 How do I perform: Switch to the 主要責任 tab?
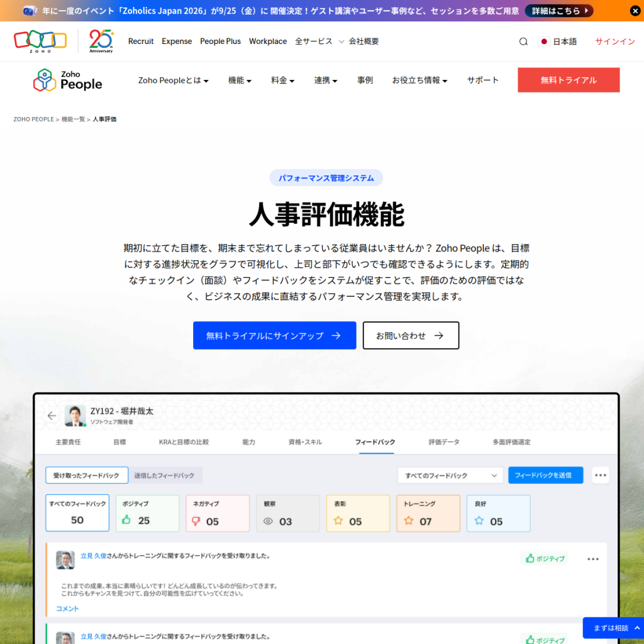68,442
